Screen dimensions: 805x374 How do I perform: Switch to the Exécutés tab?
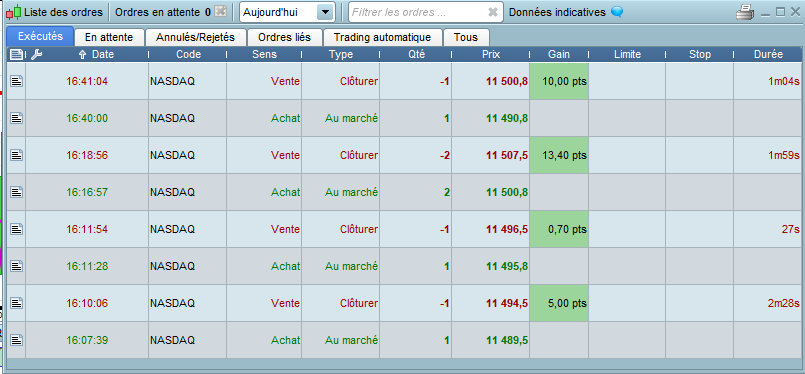point(40,36)
